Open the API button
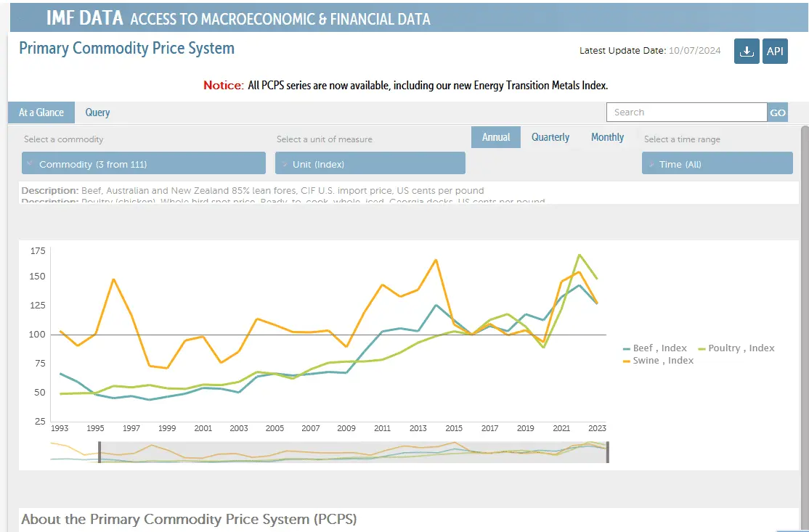The height and width of the screenshot is (532, 809). [x=775, y=52]
